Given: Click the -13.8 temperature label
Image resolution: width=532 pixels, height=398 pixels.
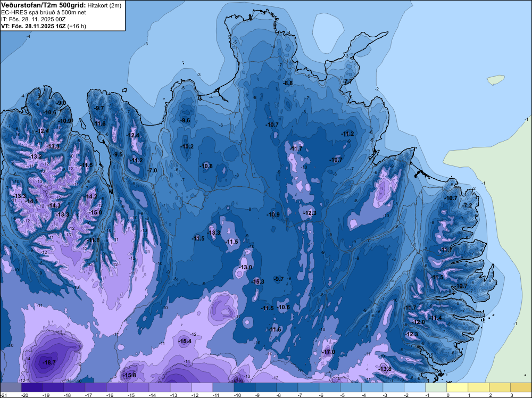Looking at the screenshot, I should pyautogui.click(x=385, y=369).
